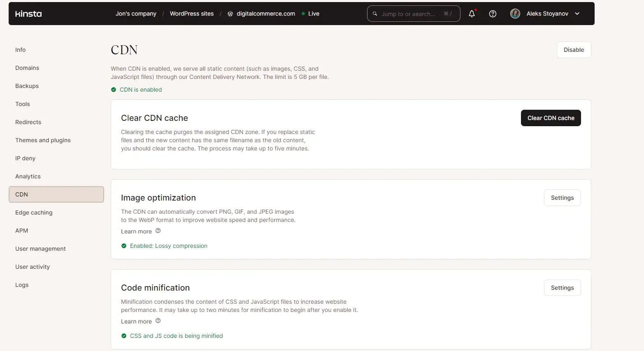
Task: Click the search magnifier icon
Action: 374,14
